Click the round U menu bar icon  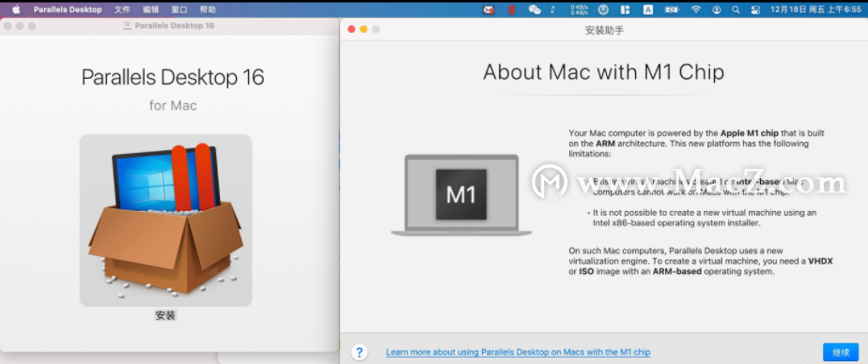pos(603,9)
